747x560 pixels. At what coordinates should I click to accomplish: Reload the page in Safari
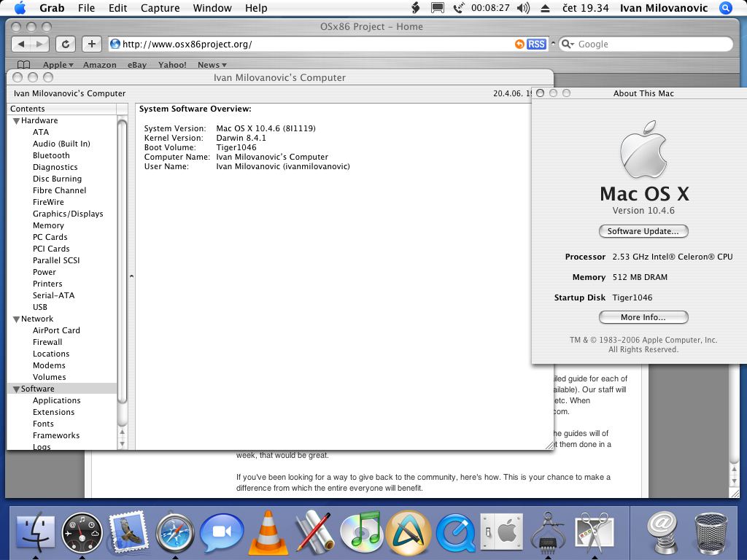tap(65, 44)
